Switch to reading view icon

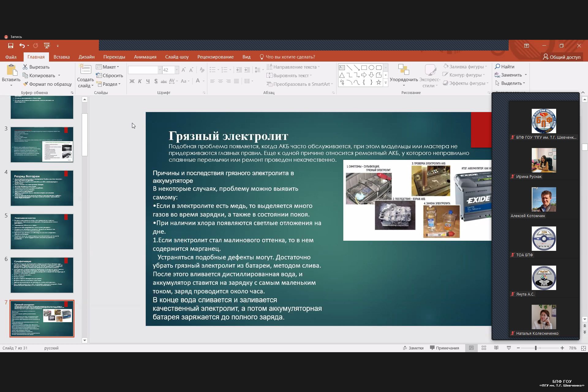(x=496, y=348)
